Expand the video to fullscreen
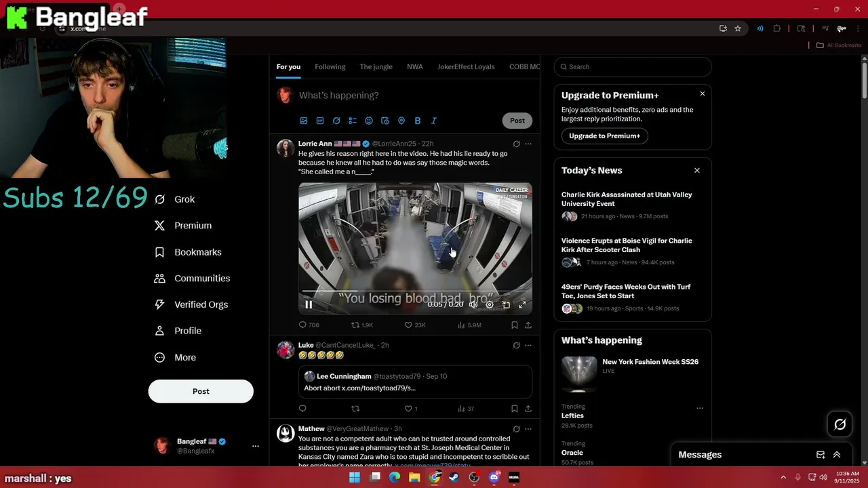 pyautogui.click(x=522, y=305)
